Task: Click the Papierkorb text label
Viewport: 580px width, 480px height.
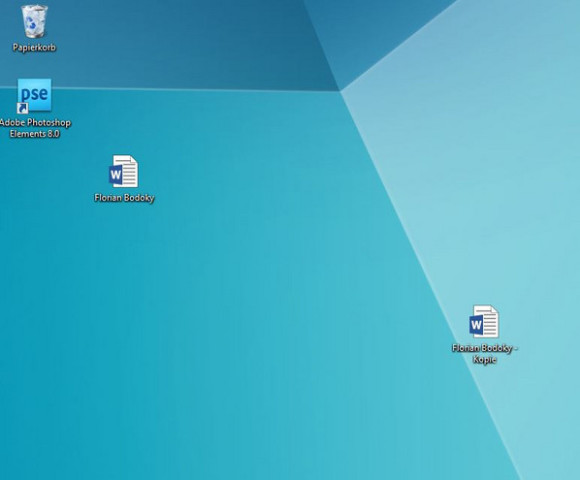Action: click(x=34, y=47)
